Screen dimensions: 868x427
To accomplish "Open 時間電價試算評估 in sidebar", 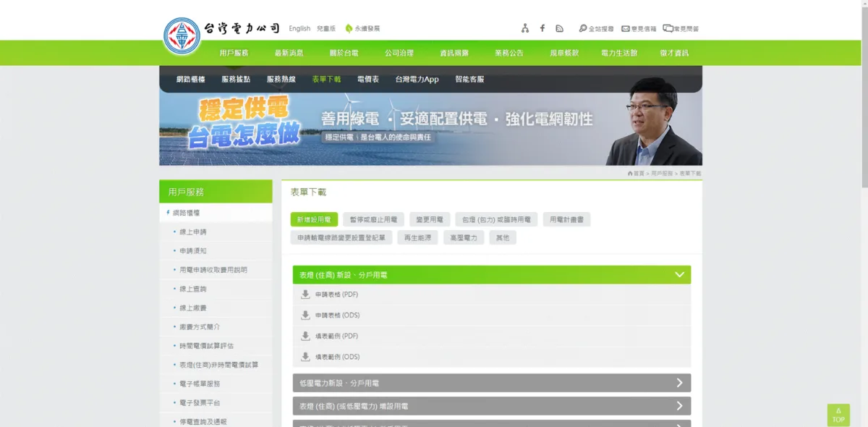I will coord(206,346).
